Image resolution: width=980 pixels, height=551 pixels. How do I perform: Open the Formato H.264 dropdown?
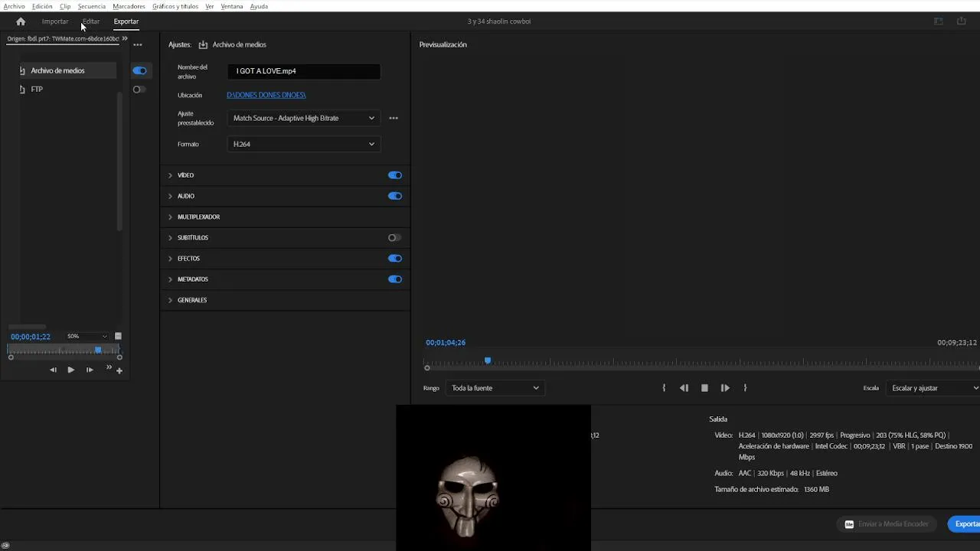[x=304, y=144]
